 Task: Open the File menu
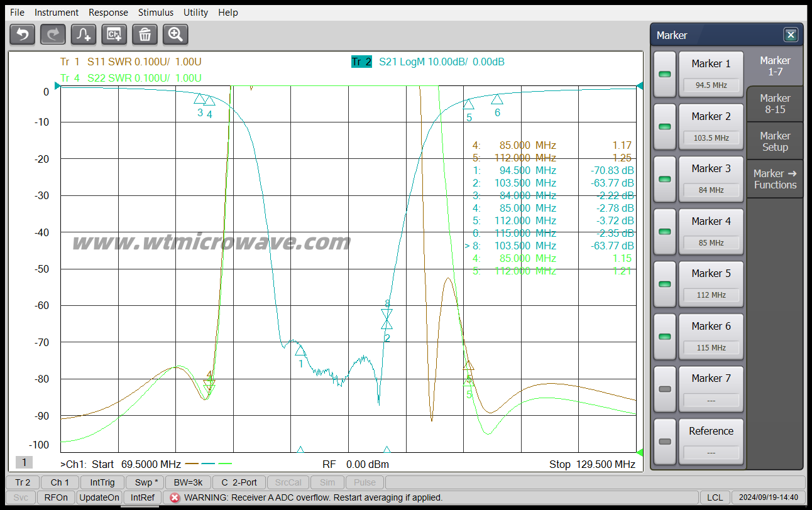[18, 13]
